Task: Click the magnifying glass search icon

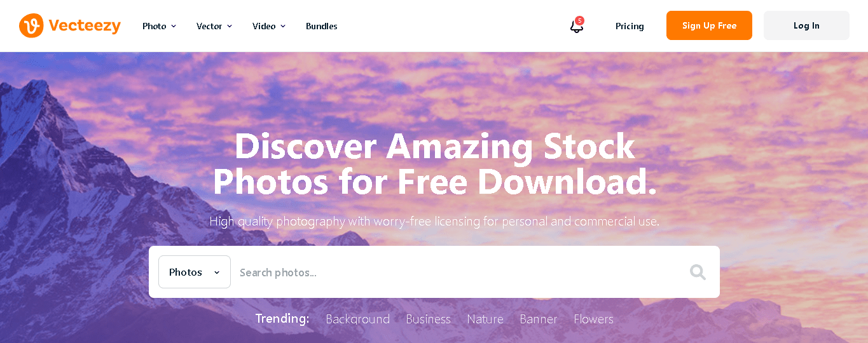Action: (x=698, y=272)
